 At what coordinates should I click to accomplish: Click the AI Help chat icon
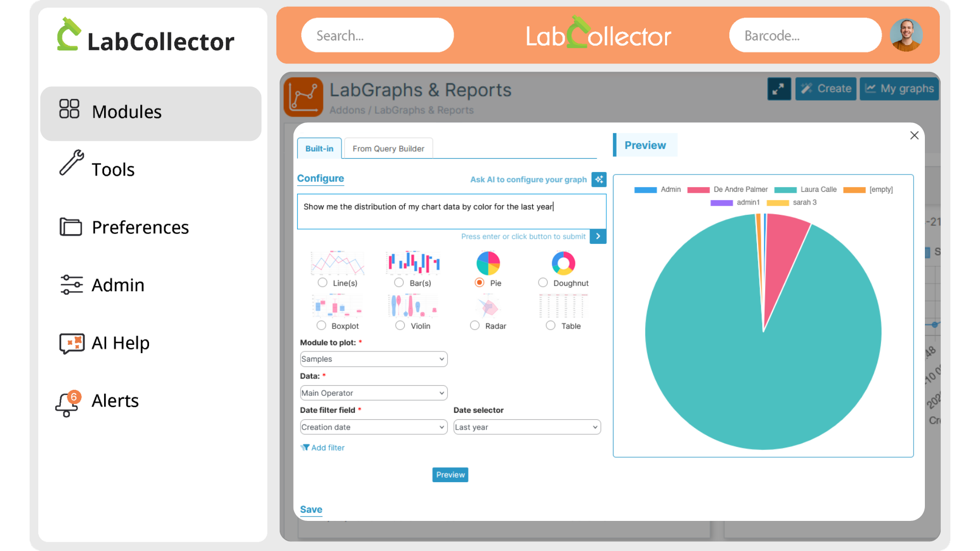[x=72, y=343]
